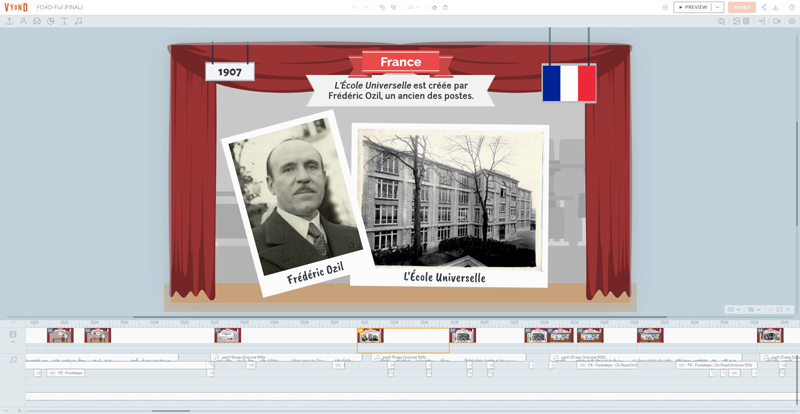Click the Saved button
The width and height of the screenshot is (800, 414).
point(742,7)
